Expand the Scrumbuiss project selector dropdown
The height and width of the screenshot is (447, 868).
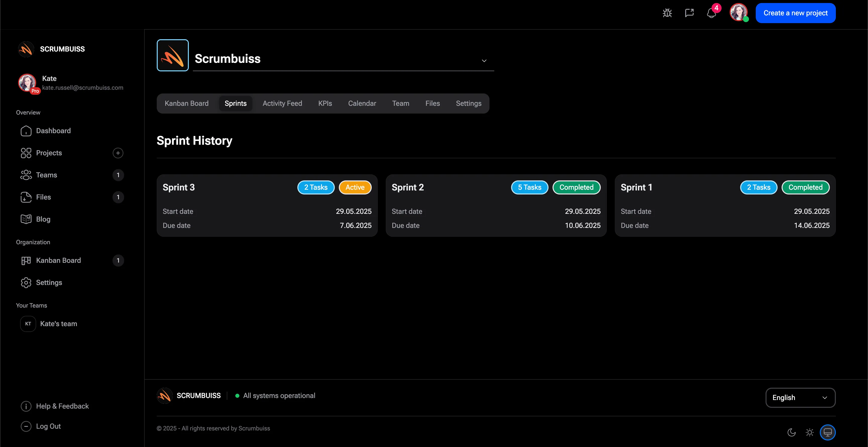point(484,61)
